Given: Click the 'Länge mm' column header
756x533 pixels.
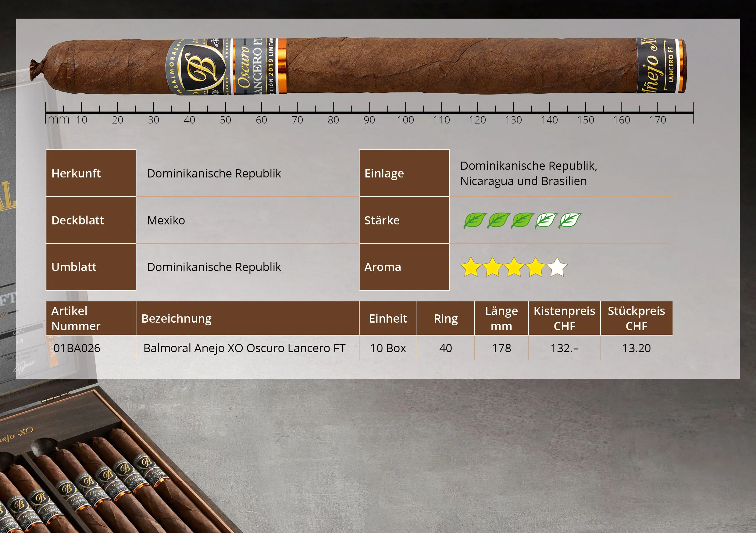Looking at the screenshot, I should tap(501, 318).
